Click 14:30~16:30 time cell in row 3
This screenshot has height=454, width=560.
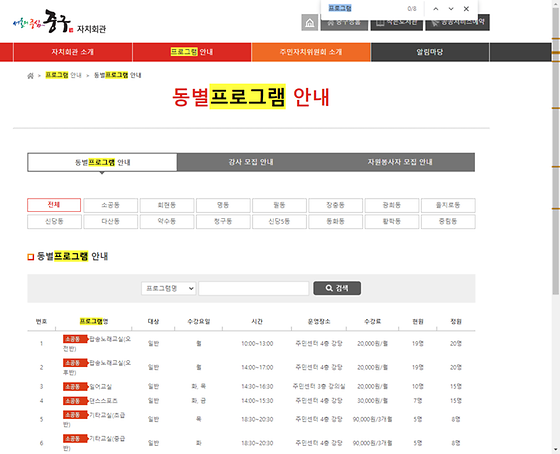pos(257,386)
